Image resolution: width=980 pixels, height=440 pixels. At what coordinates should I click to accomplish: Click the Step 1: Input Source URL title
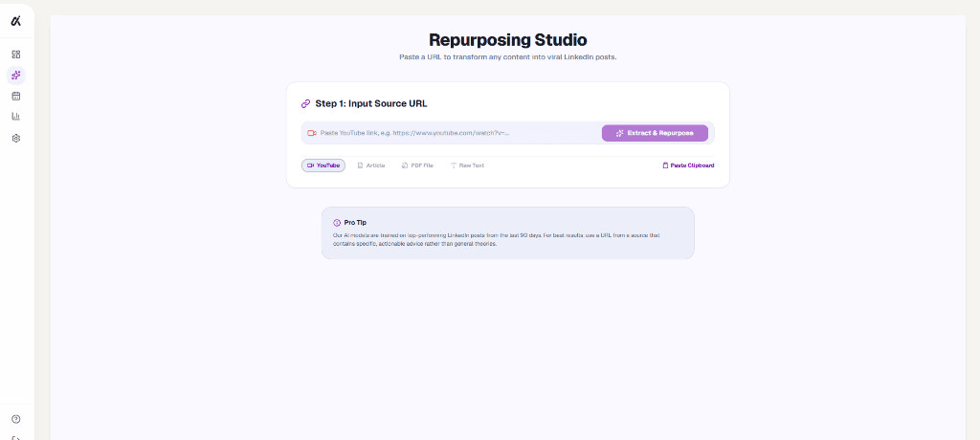coord(371,103)
